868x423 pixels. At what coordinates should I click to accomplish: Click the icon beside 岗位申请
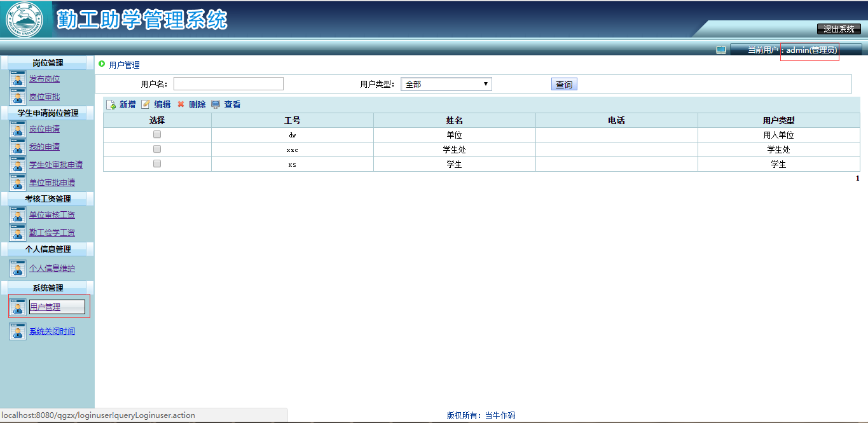[x=18, y=129]
